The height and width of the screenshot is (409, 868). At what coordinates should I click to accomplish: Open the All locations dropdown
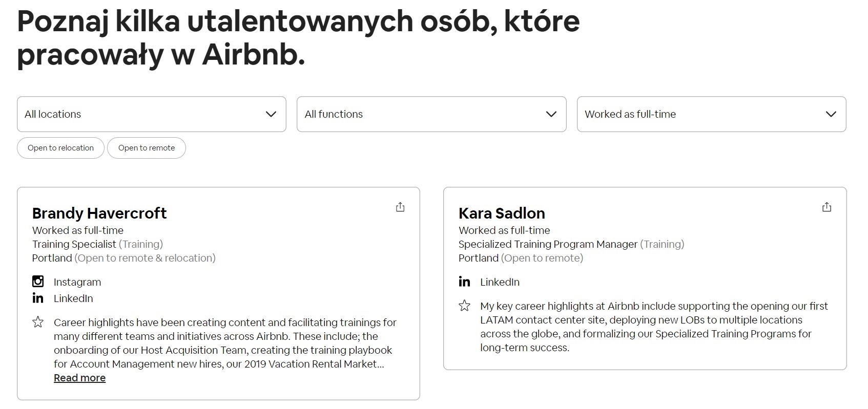click(151, 114)
